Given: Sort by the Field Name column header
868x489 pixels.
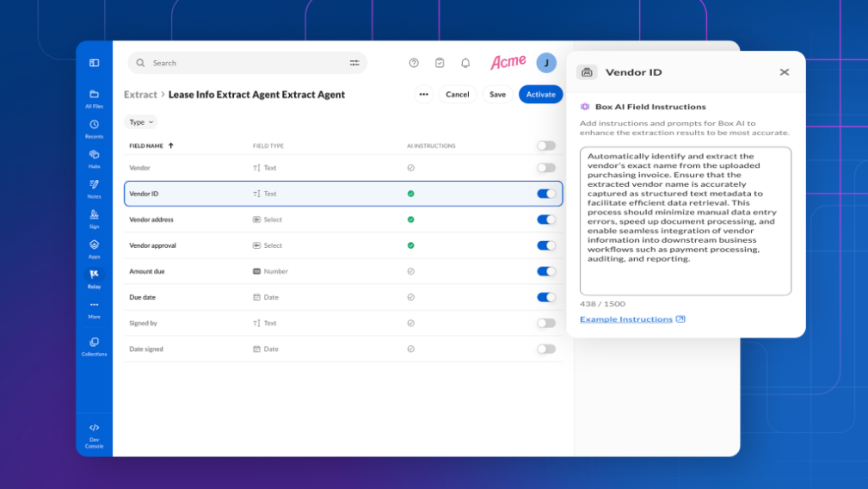Looking at the screenshot, I should click(x=151, y=145).
